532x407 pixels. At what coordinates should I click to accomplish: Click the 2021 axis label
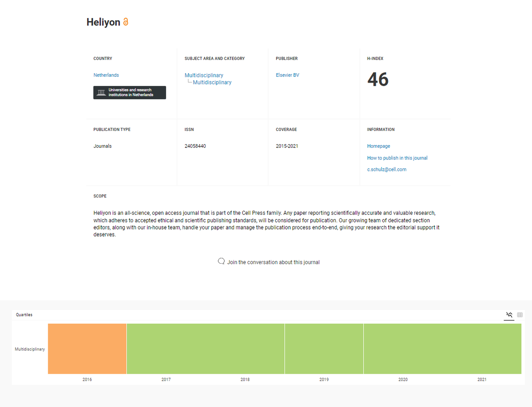tap(482, 379)
